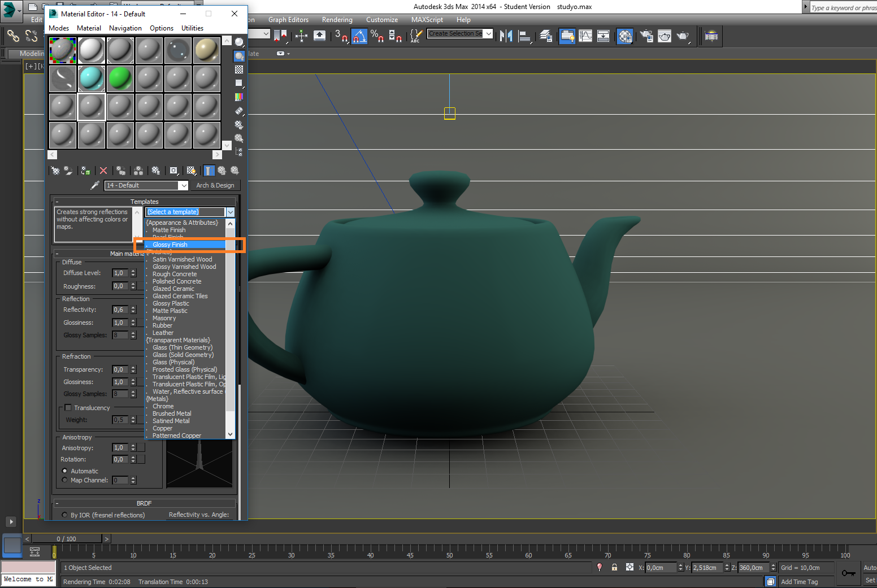Reset material with red X icon

pyautogui.click(x=103, y=170)
